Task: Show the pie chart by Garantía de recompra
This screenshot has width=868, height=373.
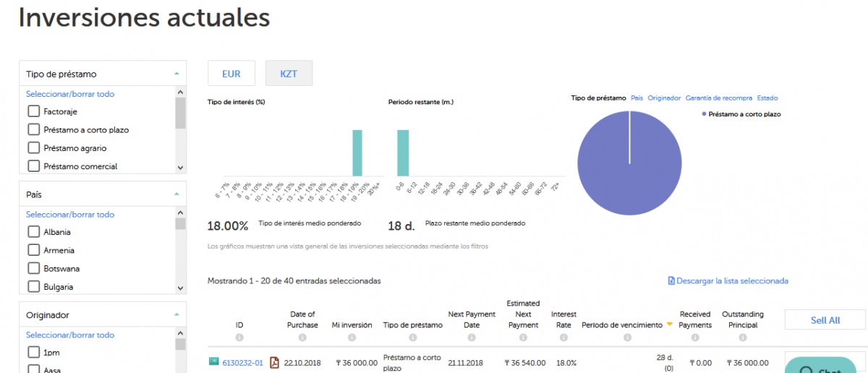Action: (x=718, y=98)
